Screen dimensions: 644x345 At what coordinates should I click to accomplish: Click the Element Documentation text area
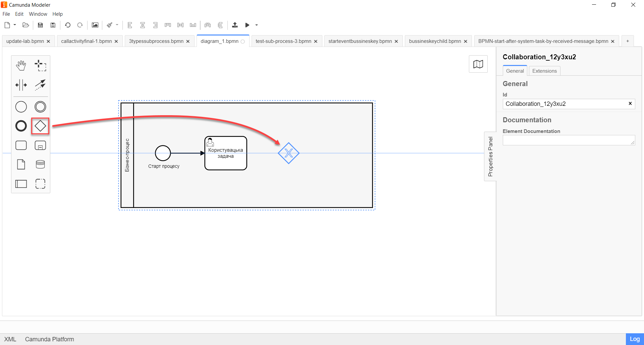tap(569, 140)
